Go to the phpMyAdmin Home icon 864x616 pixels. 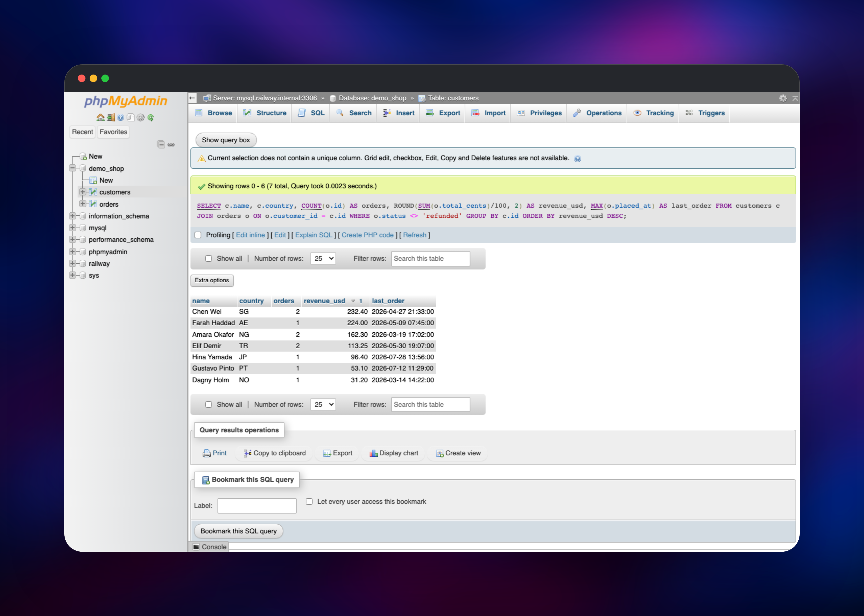[x=100, y=118]
